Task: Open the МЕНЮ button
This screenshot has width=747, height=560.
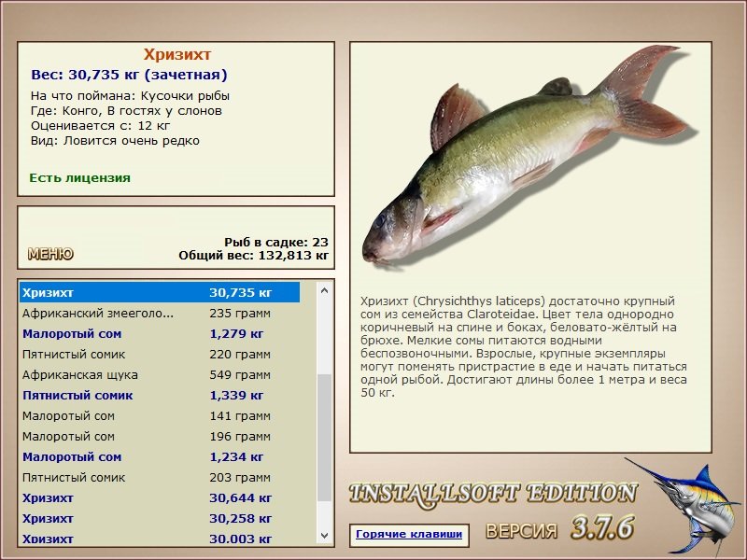Action: 50,254
